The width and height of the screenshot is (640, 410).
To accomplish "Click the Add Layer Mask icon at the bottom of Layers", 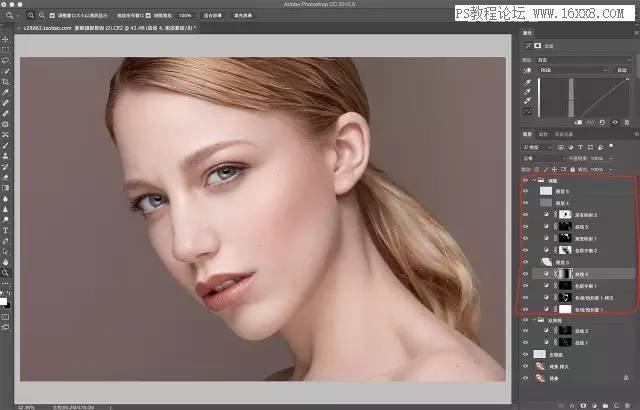I will 583,406.
